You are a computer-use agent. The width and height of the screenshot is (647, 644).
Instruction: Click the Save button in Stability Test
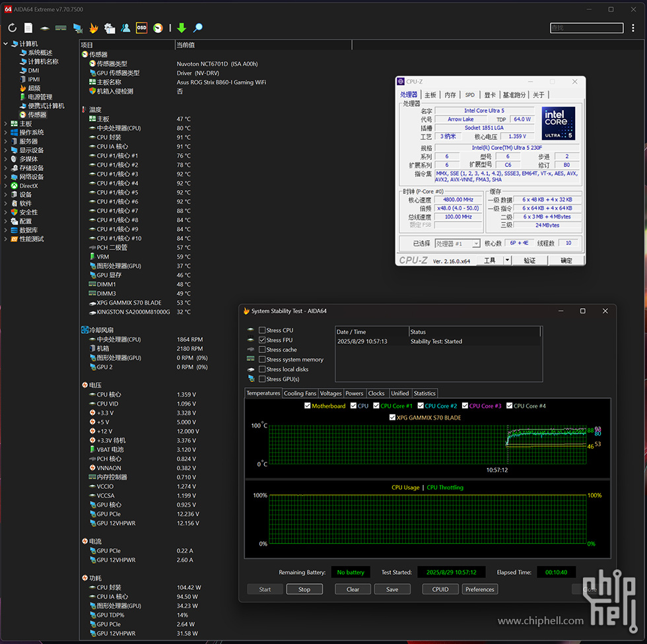click(x=392, y=589)
